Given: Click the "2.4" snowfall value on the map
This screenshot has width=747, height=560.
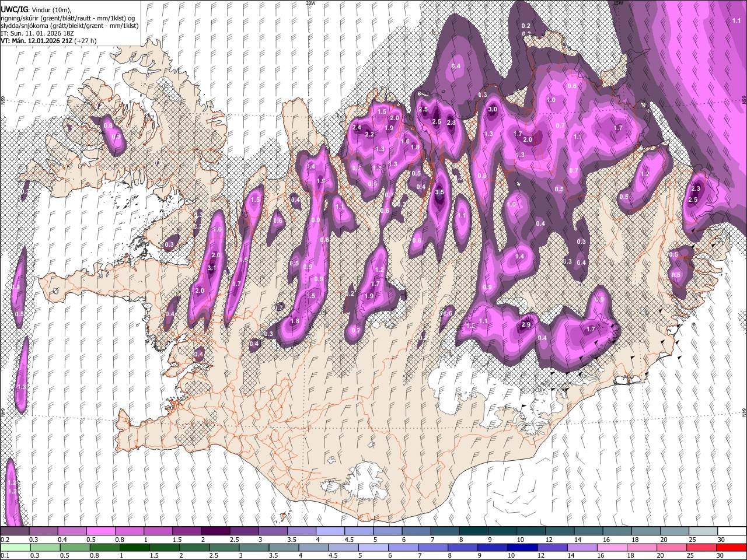Looking at the screenshot, I should [x=357, y=128].
